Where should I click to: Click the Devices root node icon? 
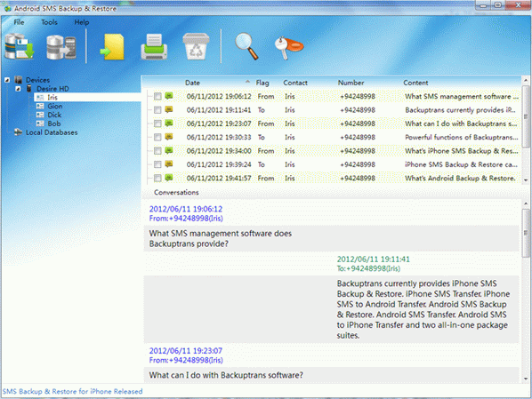(x=19, y=80)
